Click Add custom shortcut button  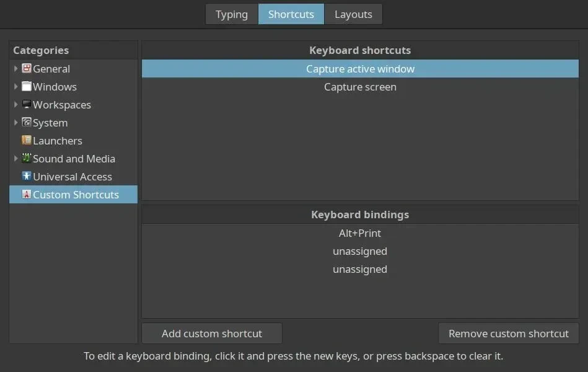point(212,334)
